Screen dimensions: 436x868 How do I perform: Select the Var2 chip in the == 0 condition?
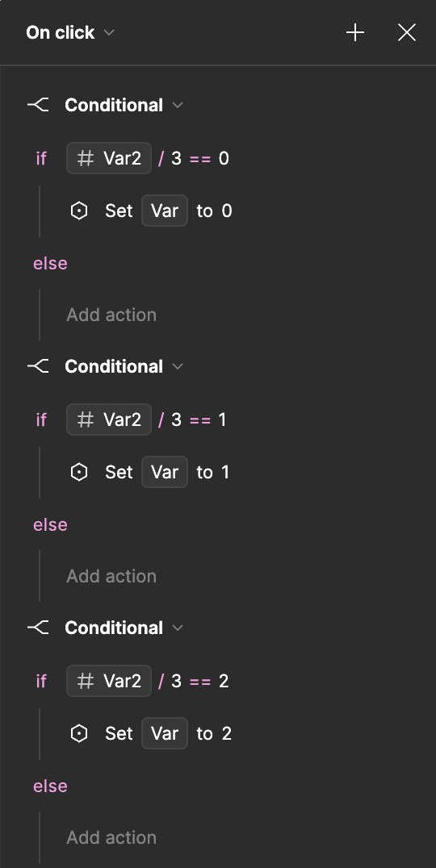pos(108,158)
